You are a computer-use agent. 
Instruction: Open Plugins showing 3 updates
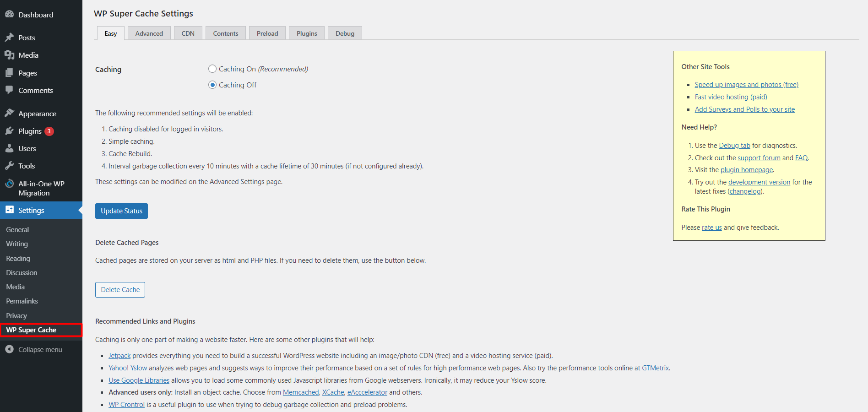[30, 131]
